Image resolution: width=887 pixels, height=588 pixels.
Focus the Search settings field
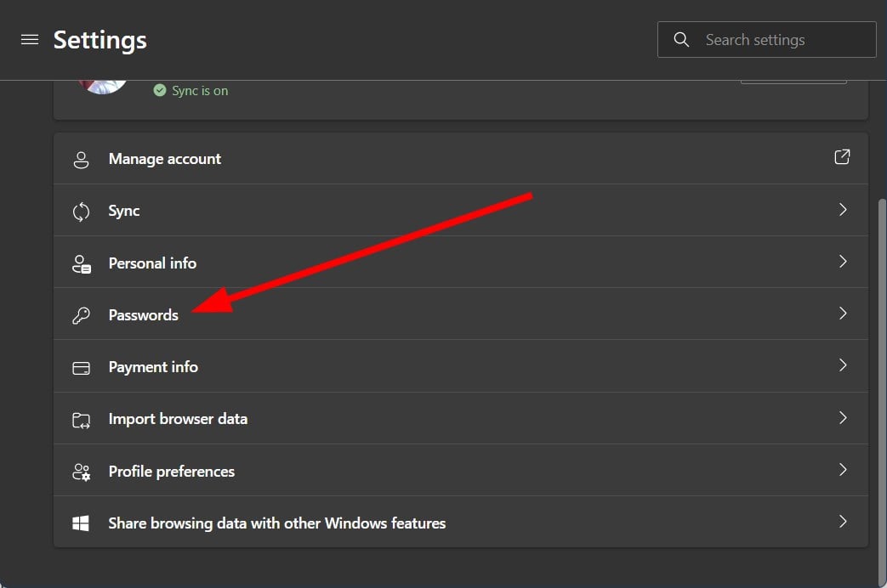[782, 40]
